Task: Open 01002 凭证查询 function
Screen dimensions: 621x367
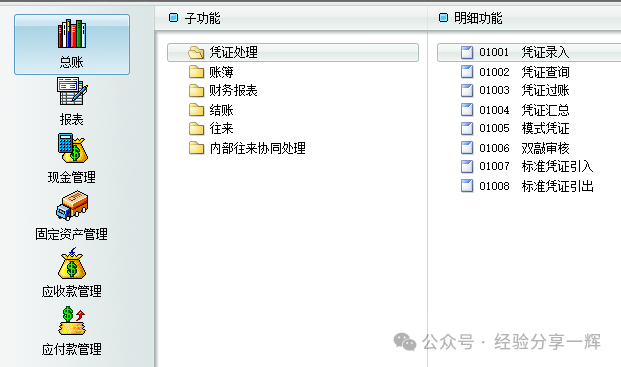Action: pos(515,72)
